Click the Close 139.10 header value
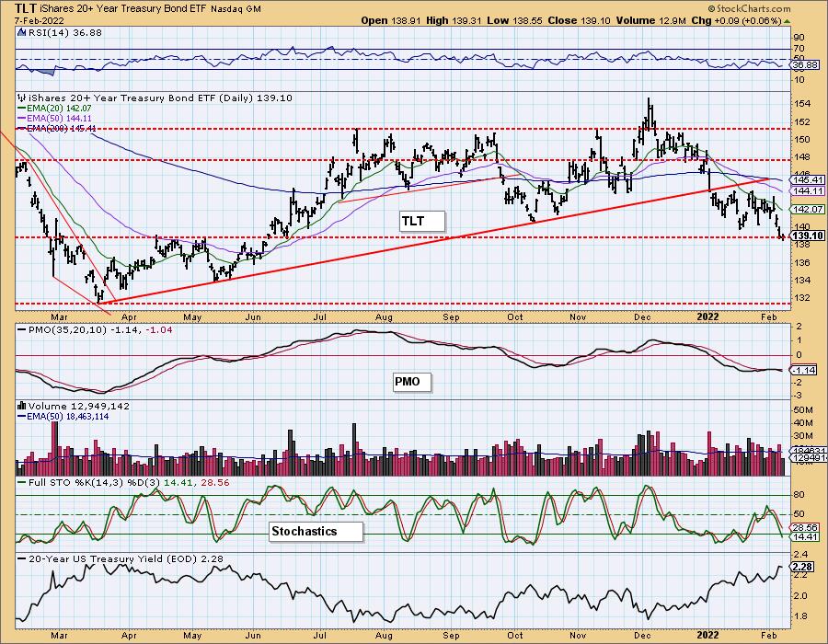Screen dimensions: 828x644 [579, 20]
